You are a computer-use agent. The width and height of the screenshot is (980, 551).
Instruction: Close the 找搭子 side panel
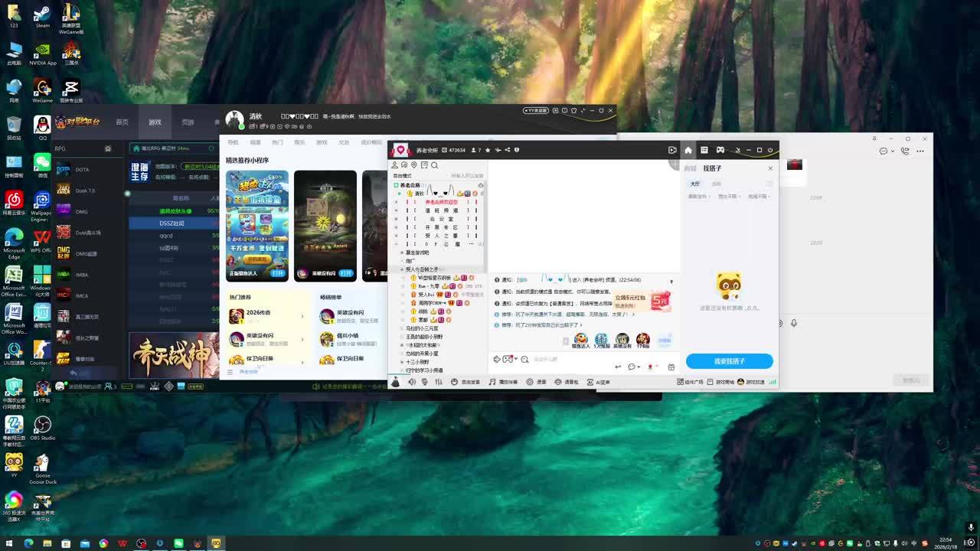(770, 168)
